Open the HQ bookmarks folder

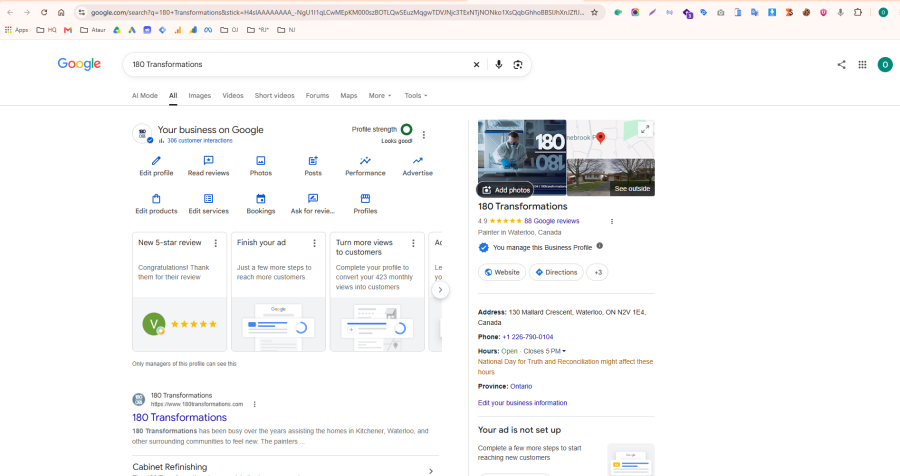[x=46, y=30]
